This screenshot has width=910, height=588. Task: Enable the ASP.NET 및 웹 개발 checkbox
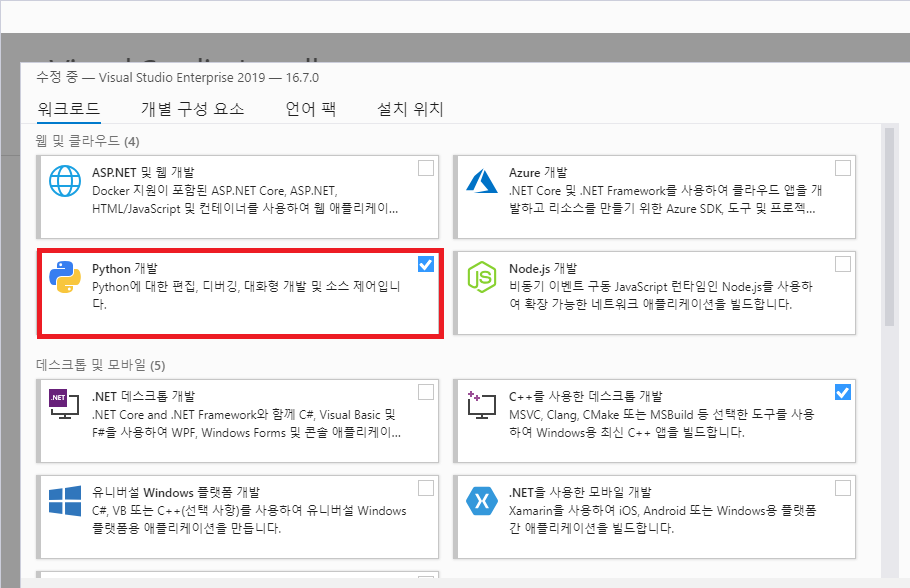(x=426, y=168)
